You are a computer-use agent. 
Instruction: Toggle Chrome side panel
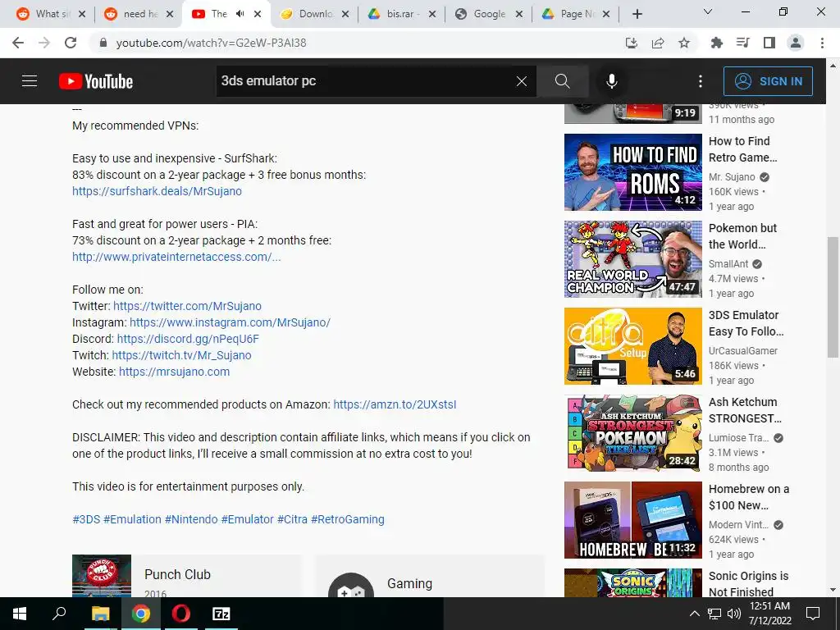pyautogui.click(x=769, y=43)
